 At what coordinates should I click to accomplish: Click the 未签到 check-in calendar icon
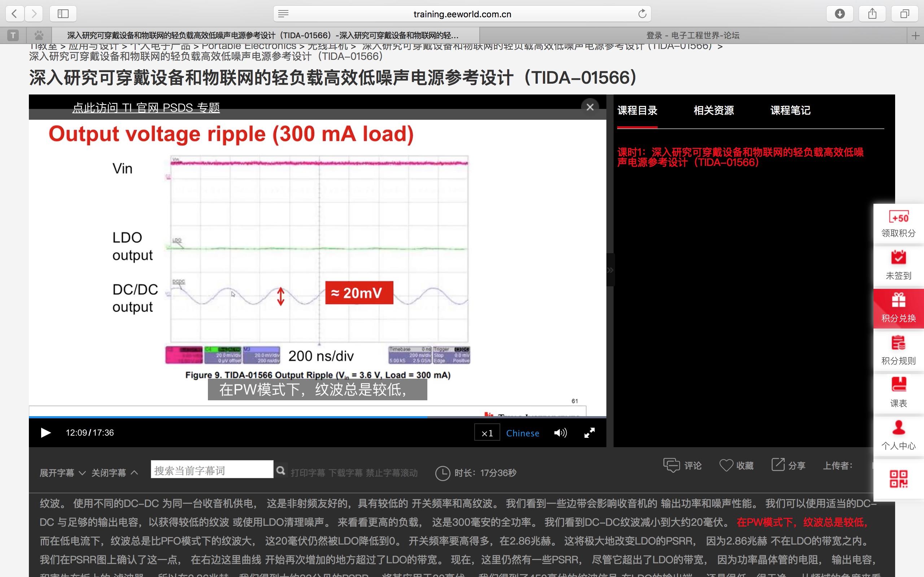point(898,257)
